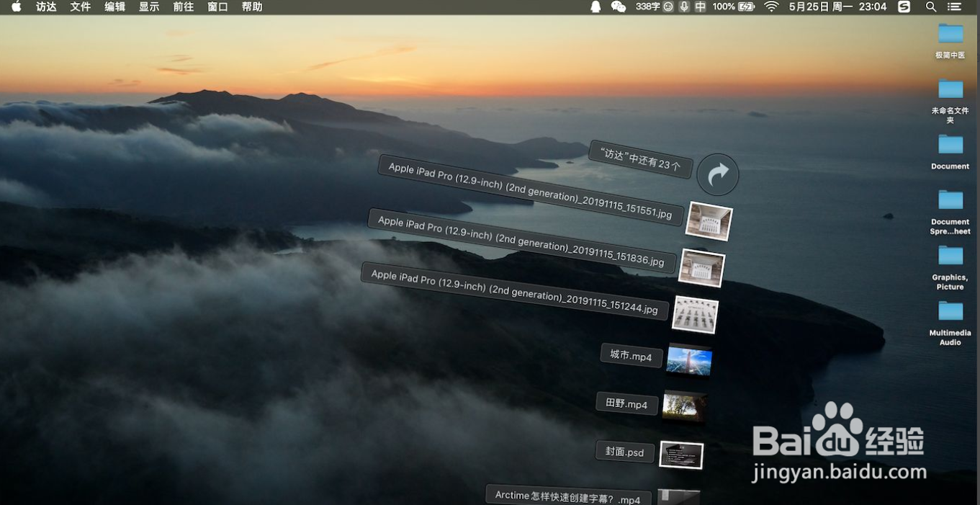Open the 文件 menu
The height and width of the screenshot is (505, 980).
pyautogui.click(x=81, y=6)
